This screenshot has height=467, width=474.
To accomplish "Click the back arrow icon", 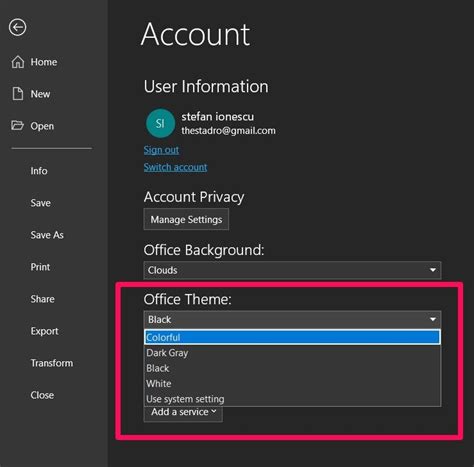I will pyautogui.click(x=17, y=27).
